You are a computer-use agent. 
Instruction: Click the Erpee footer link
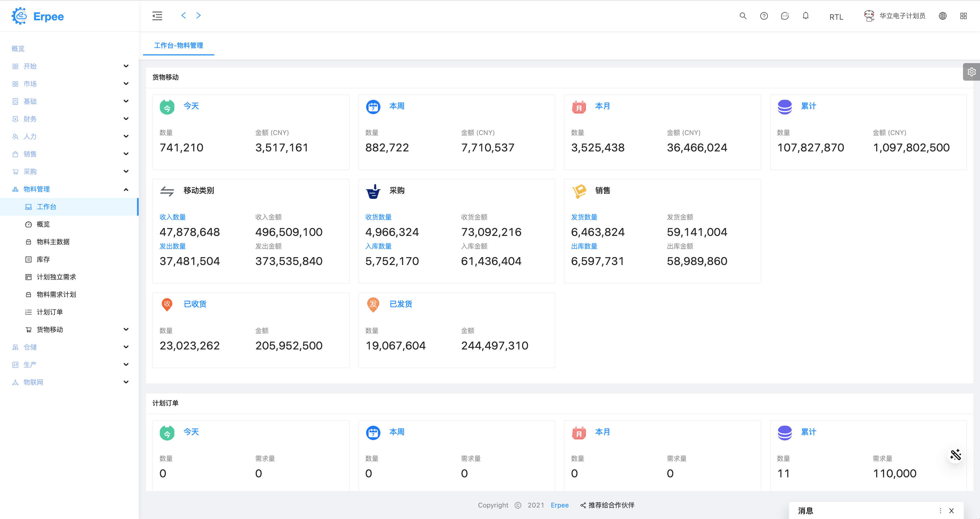click(x=559, y=505)
